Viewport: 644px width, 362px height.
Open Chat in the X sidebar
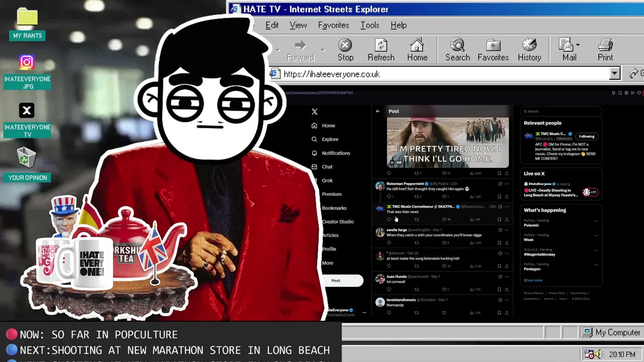[322, 166]
